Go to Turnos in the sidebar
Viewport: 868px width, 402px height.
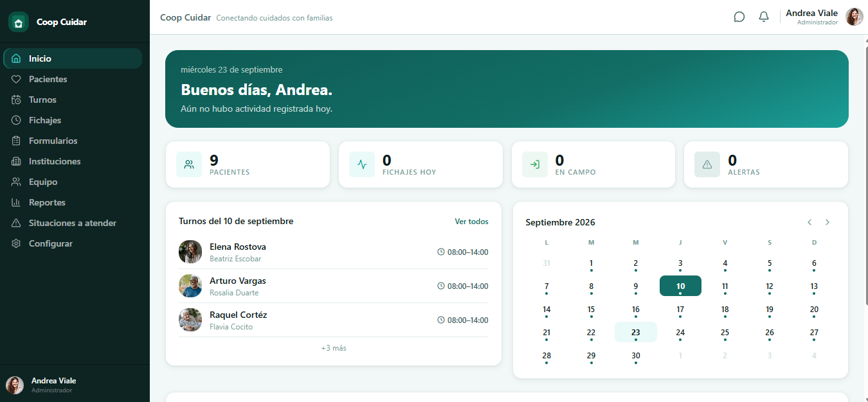(73, 100)
